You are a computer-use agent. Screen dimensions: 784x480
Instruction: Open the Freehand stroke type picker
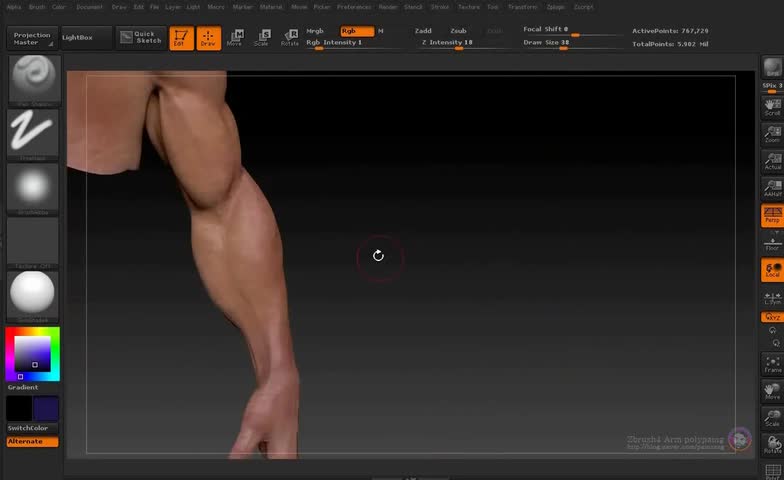coord(32,134)
